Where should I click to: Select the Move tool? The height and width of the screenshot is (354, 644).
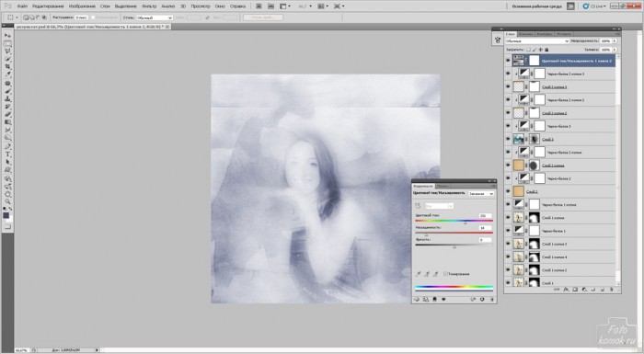(x=7, y=36)
